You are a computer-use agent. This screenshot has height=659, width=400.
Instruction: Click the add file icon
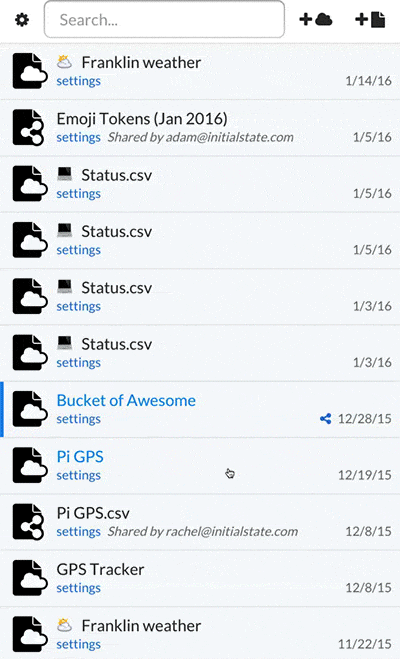click(370, 19)
